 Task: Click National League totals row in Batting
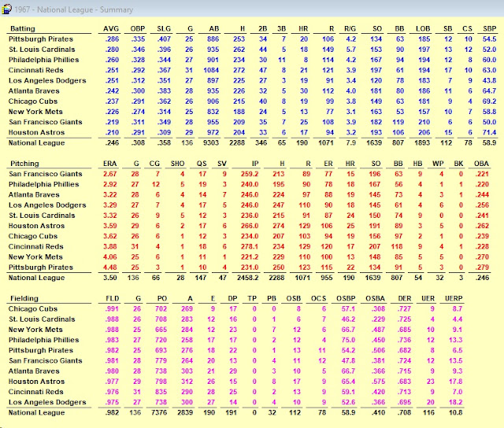point(252,143)
